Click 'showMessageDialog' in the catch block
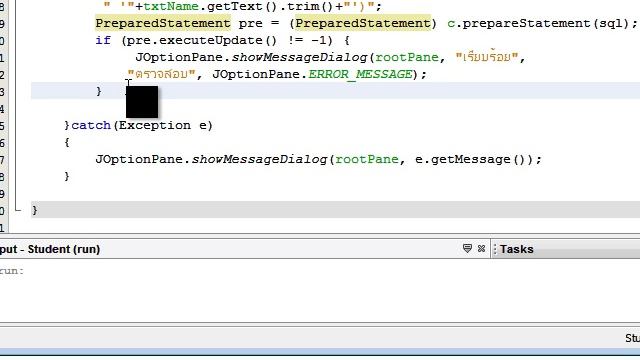The image size is (640, 360). [260, 159]
